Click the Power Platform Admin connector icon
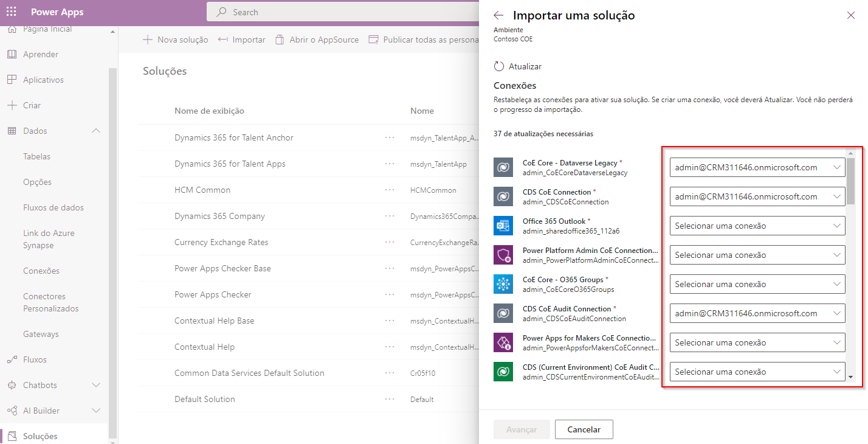 point(504,255)
